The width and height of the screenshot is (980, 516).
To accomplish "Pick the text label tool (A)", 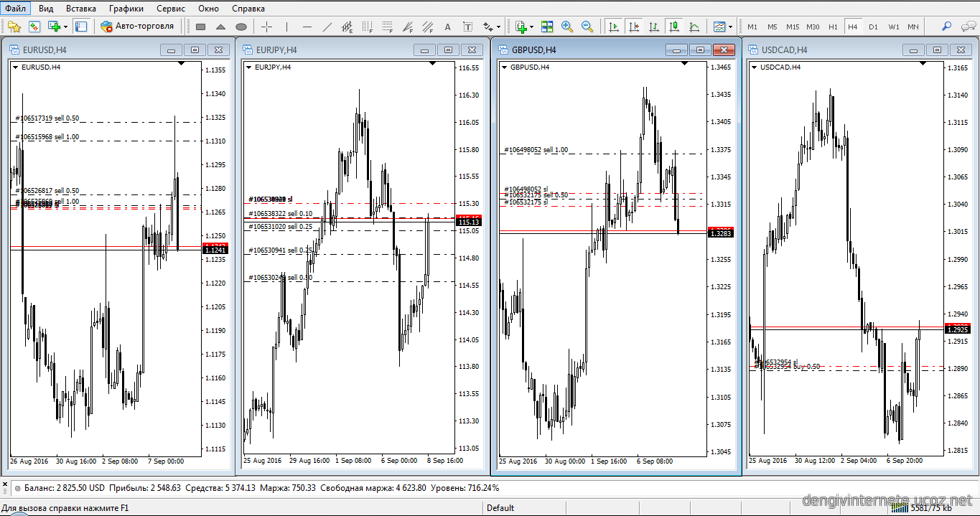I will coord(448,27).
